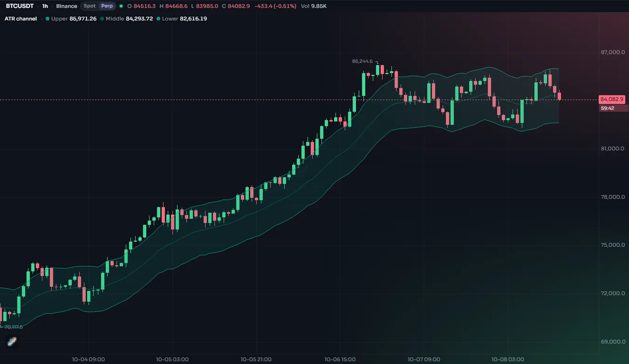Viewport: 629px width, 364px height.
Task: Change the 1h timeframe interval
Action: (x=45, y=6)
